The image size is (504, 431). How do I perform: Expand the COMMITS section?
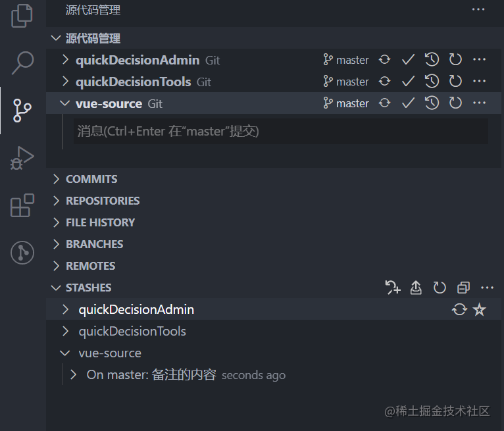point(91,179)
